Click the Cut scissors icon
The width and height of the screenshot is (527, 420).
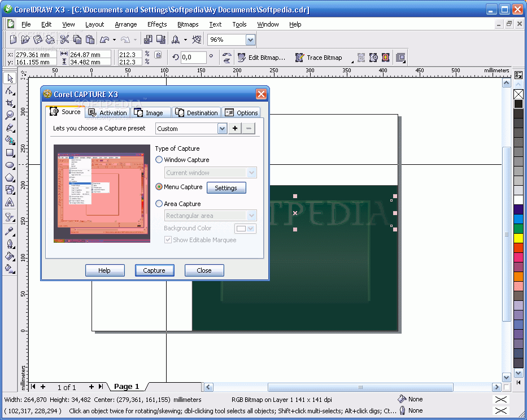(64, 40)
